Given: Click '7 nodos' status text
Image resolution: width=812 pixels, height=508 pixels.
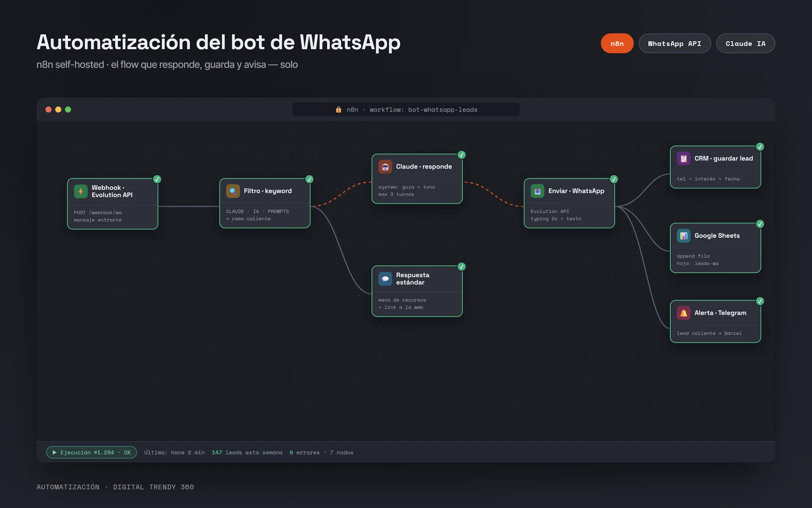Looking at the screenshot, I should (x=341, y=452).
